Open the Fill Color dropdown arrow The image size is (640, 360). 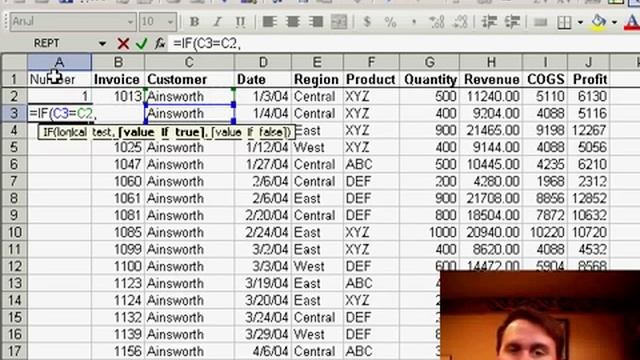[x=614, y=22]
